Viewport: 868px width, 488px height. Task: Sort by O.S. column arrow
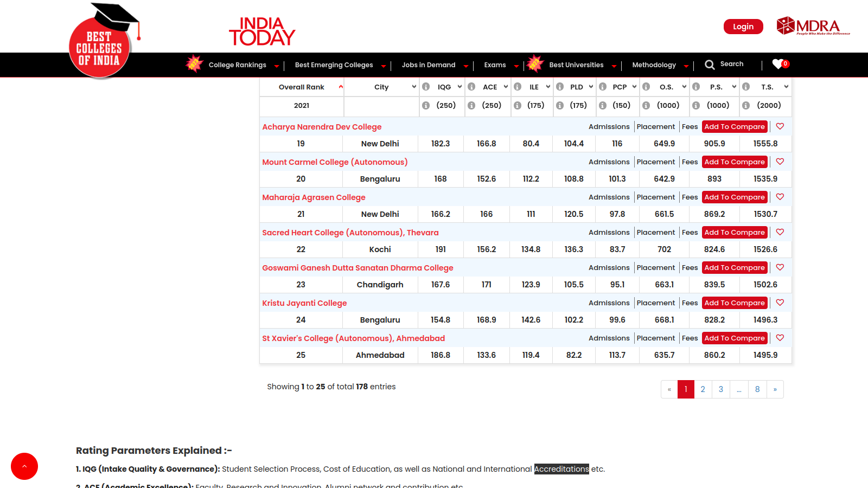click(x=684, y=87)
